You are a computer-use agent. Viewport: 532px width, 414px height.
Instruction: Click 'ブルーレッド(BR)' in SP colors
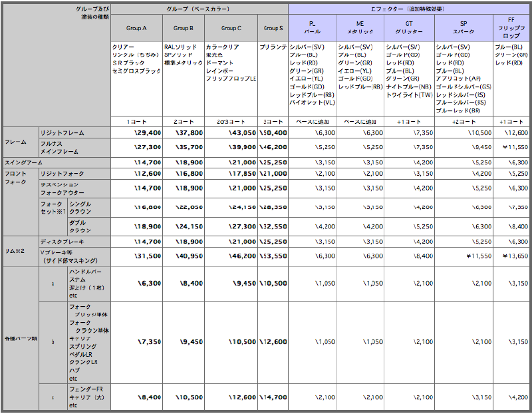[458, 110]
